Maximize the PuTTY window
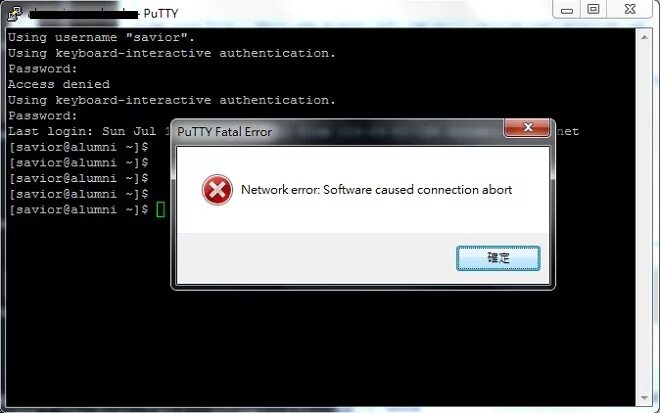The image size is (660, 413). [x=593, y=10]
